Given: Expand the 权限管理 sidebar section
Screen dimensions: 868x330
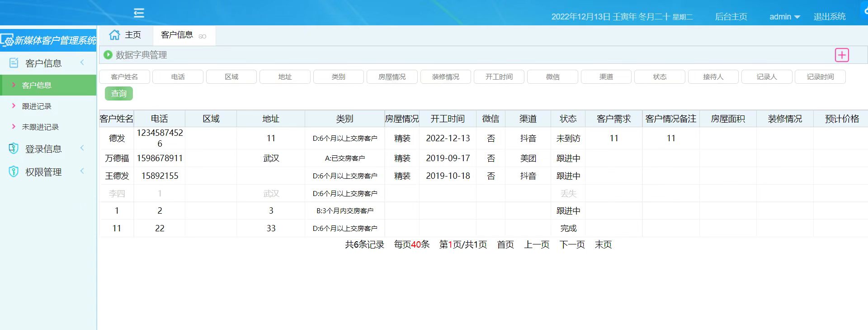Looking at the screenshot, I should click(x=82, y=171).
